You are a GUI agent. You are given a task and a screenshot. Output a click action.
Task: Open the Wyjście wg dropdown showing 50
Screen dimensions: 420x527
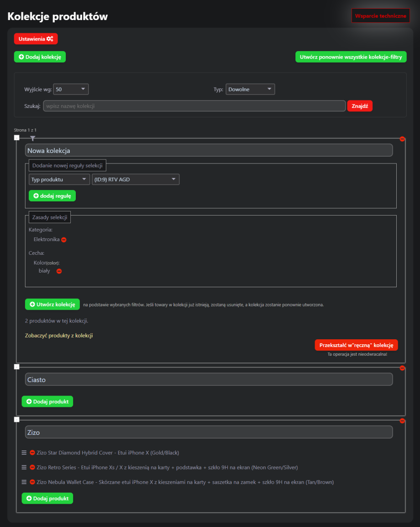(x=71, y=90)
